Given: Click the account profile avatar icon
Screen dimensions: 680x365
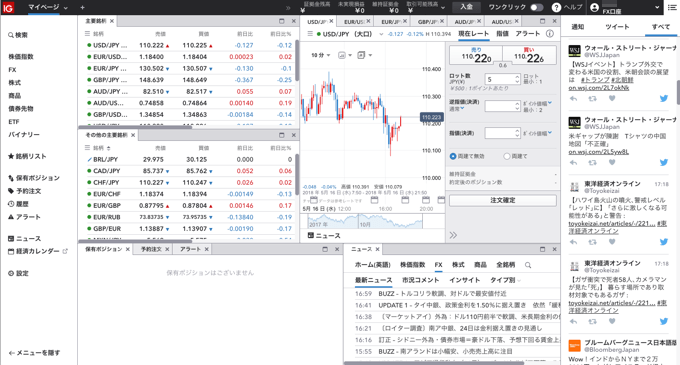Looking at the screenshot, I should 595,7.
